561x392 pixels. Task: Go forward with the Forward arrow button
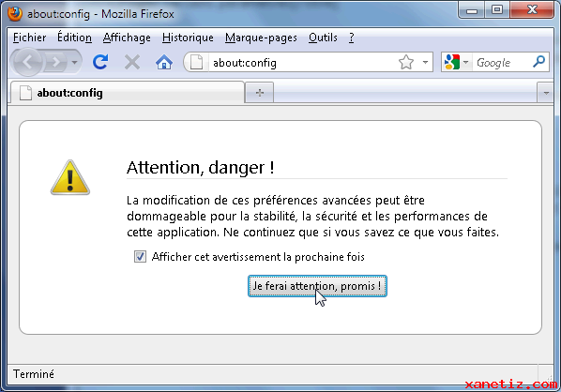pyautogui.click(x=55, y=63)
